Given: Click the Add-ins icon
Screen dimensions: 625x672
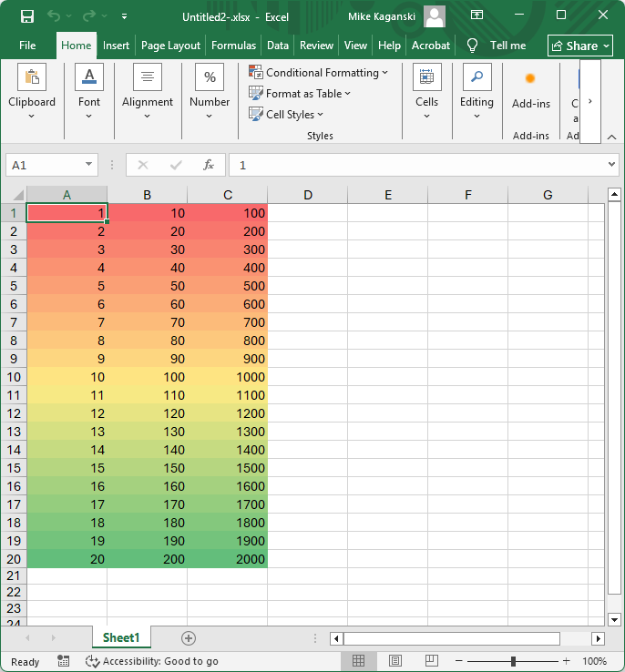Looking at the screenshot, I should (x=530, y=79).
